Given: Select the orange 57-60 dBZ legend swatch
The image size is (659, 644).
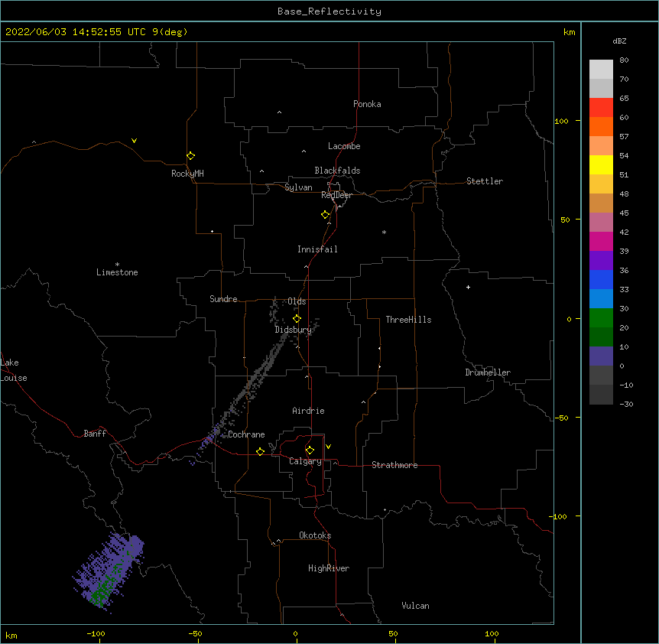Looking at the screenshot, I should coord(601,126).
